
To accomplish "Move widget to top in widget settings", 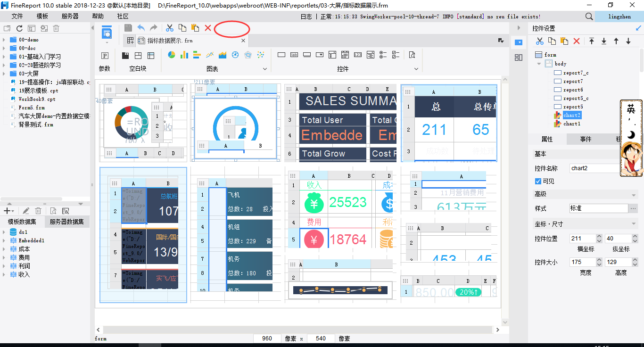I will (592, 41).
